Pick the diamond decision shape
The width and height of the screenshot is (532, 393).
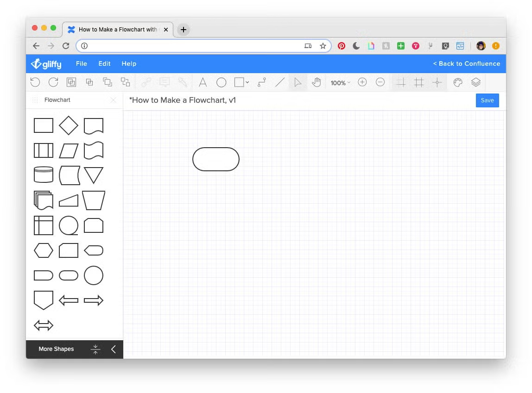coord(69,125)
